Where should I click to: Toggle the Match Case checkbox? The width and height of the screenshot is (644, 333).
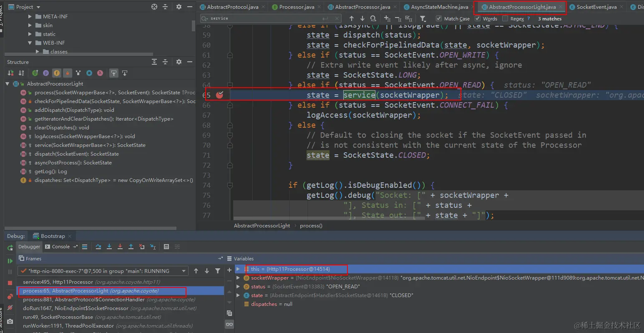coord(439,18)
